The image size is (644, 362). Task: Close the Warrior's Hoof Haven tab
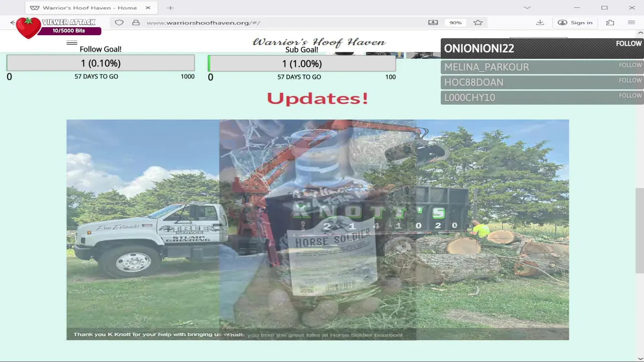(x=147, y=8)
